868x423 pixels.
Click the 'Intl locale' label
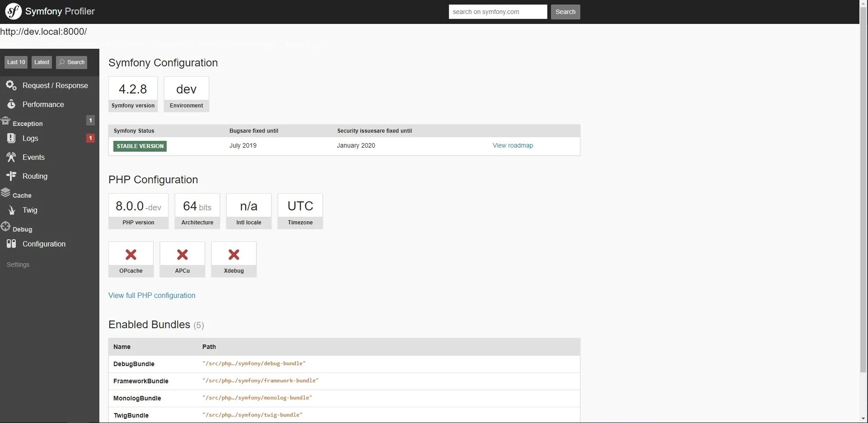click(x=249, y=223)
